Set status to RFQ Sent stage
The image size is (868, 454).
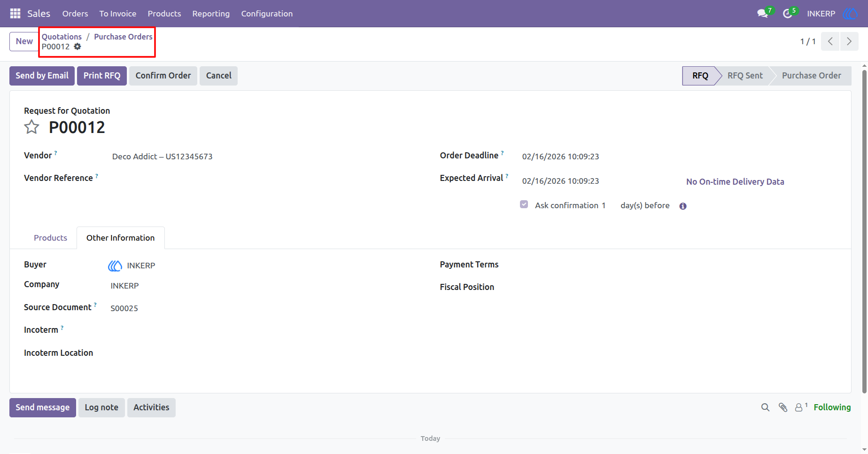pyautogui.click(x=744, y=76)
